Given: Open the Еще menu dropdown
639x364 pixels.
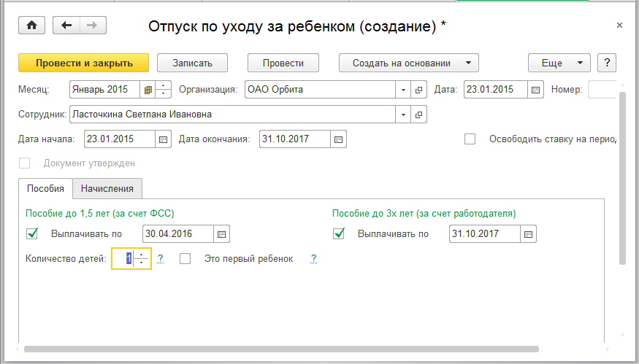Looking at the screenshot, I should (559, 63).
